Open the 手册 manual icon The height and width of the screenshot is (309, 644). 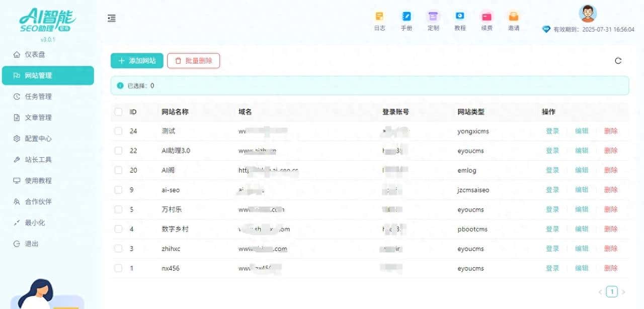coord(406,21)
